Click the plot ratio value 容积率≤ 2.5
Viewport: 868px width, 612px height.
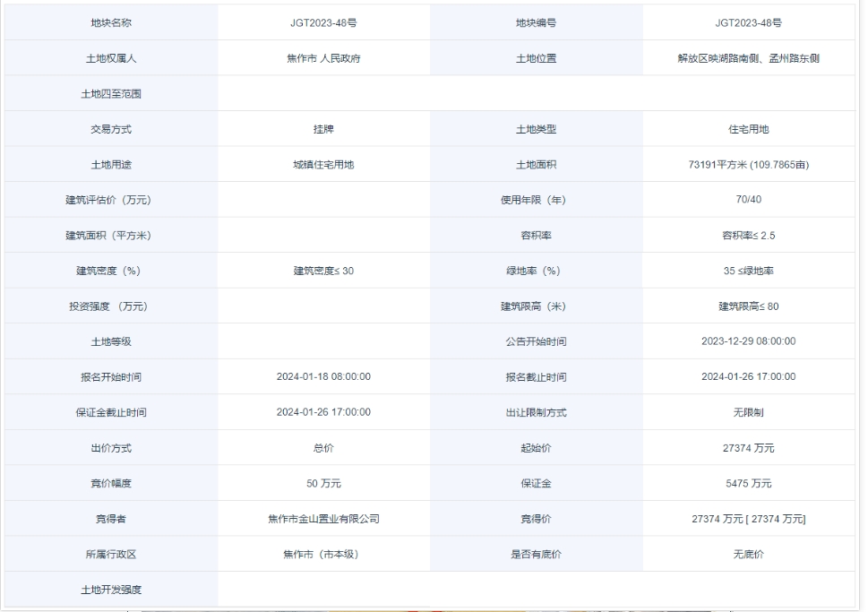(x=748, y=236)
